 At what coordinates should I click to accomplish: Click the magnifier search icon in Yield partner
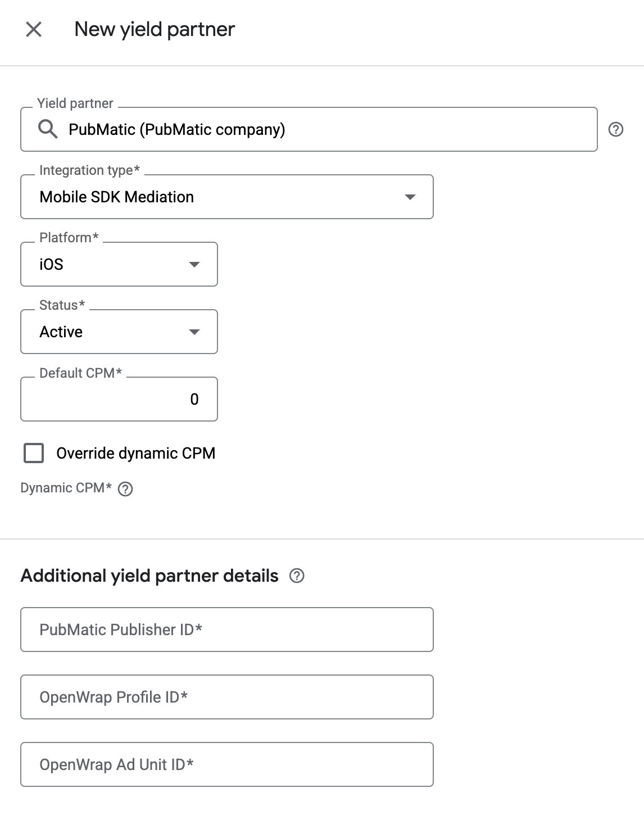coord(48,129)
